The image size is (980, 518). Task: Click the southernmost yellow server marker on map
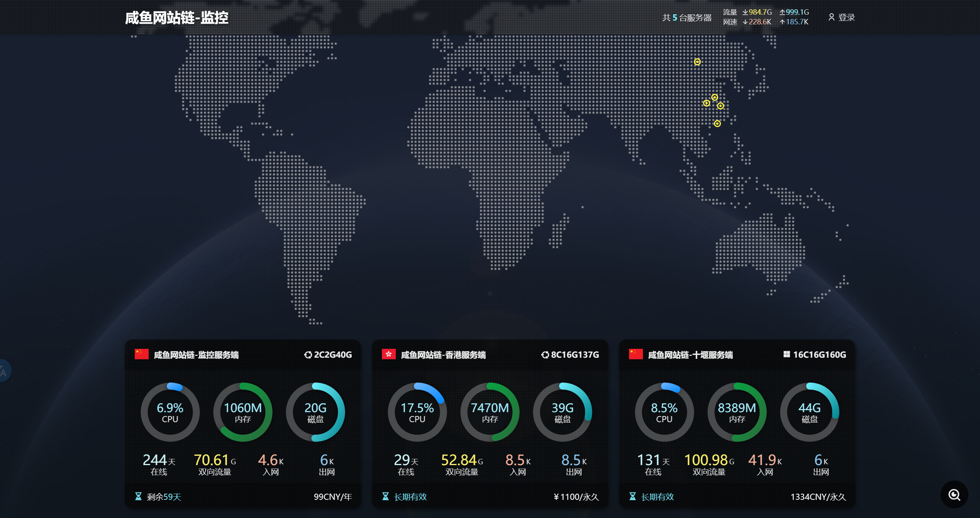(717, 124)
